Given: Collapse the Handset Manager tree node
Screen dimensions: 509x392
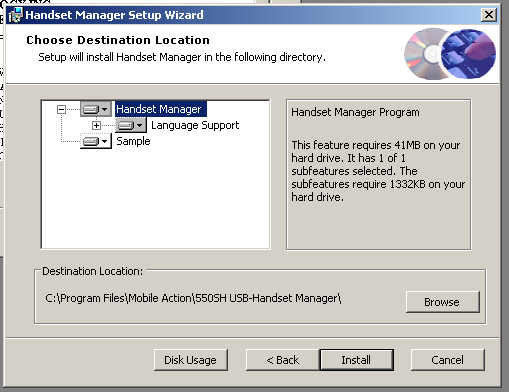Looking at the screenshot, I should [x=61, y=109].
